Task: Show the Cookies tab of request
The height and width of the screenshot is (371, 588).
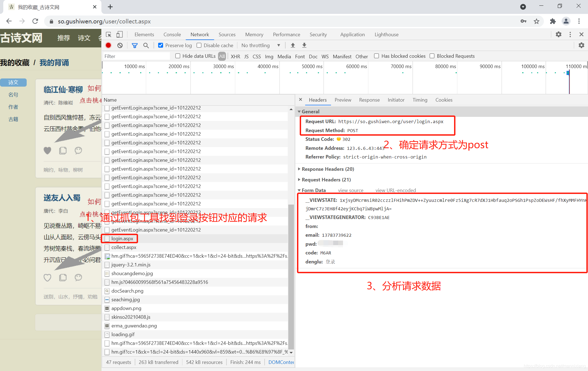Action: tap(444, 100)
